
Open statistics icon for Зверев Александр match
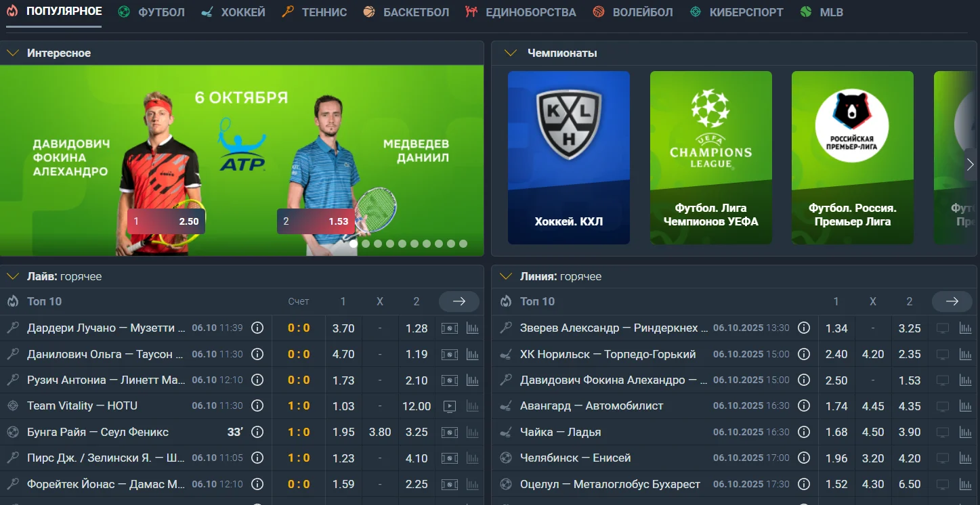pos(965,328)
